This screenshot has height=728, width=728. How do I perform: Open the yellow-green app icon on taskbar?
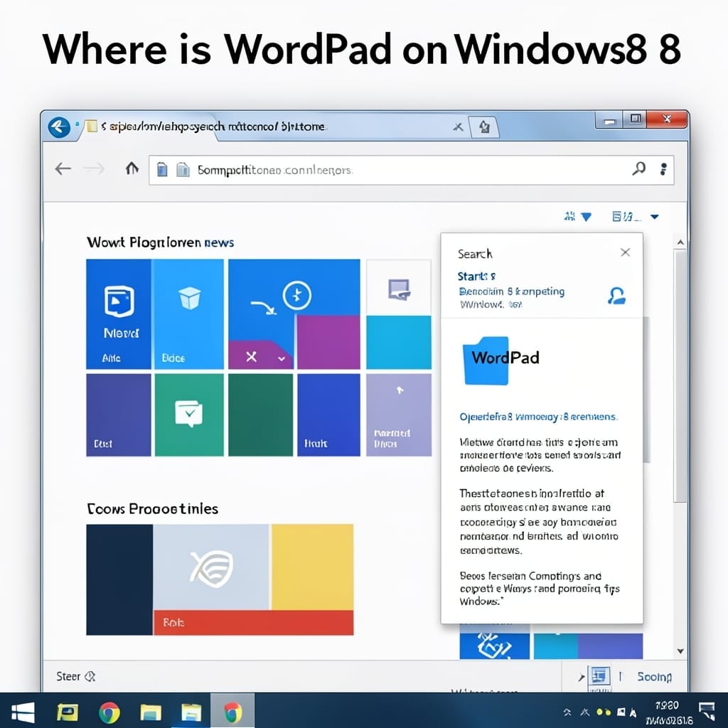click(x=68, y=712)
